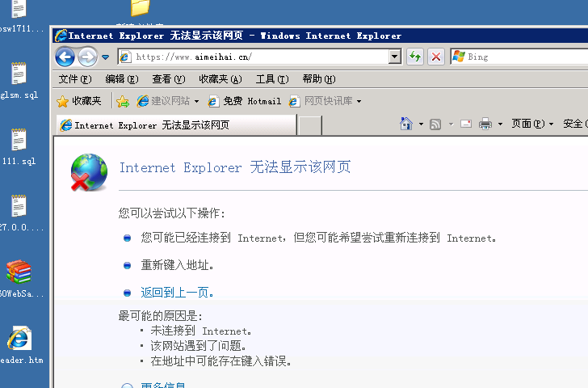Open the 查看(V) menu
Image resolution: width=588 pixels, height=388 pixels.
[168, 79]
